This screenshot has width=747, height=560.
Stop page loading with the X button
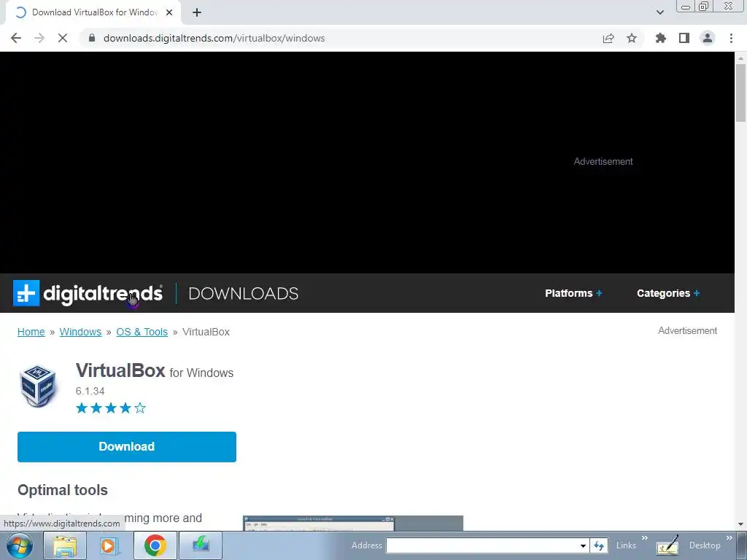click(63, 38)
